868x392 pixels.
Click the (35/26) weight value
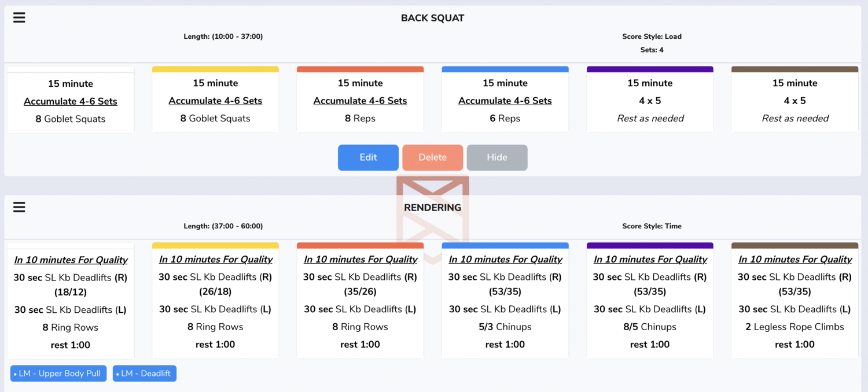(360, 291)
